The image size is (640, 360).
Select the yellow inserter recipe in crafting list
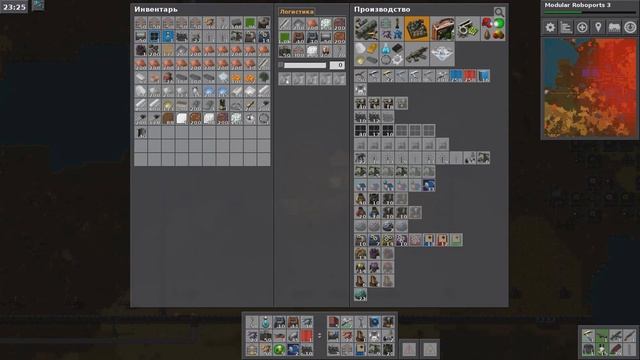tap(388, 76)
